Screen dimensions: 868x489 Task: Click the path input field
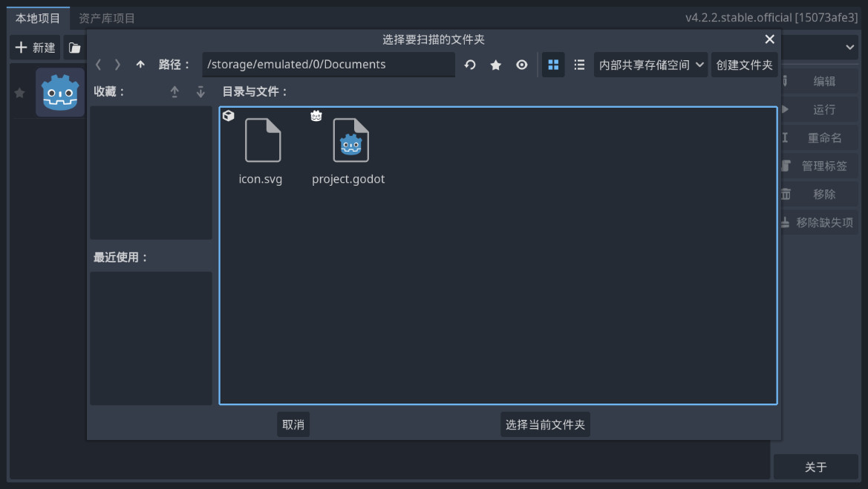tap(328, 65)
